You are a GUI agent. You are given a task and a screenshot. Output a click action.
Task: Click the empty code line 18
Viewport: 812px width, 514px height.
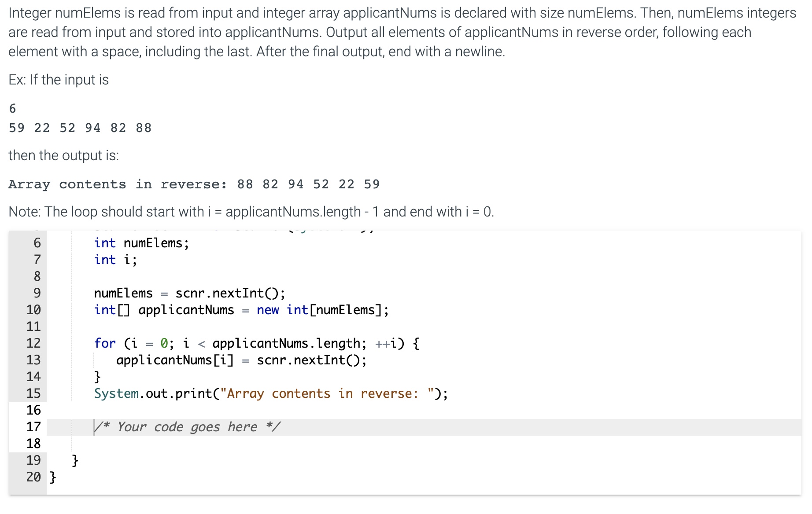[x=424, y=444]
